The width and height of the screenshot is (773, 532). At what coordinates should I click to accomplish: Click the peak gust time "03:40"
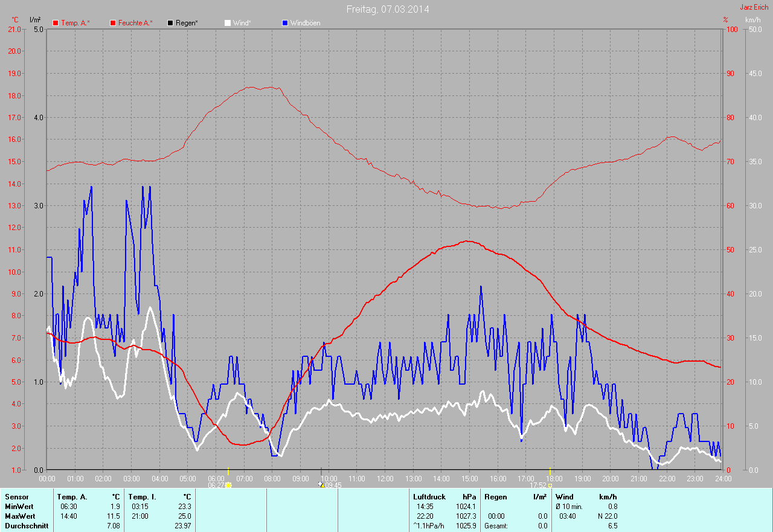click(568, 516)
